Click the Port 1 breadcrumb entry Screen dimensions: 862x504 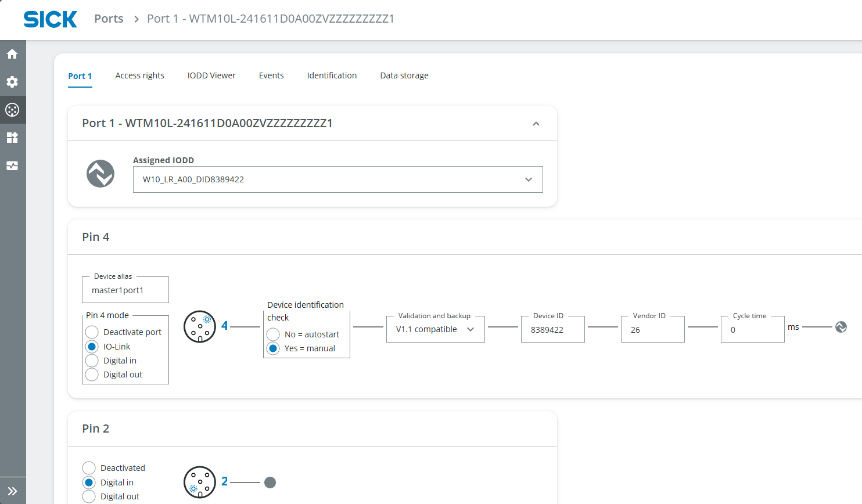point(271,19)
